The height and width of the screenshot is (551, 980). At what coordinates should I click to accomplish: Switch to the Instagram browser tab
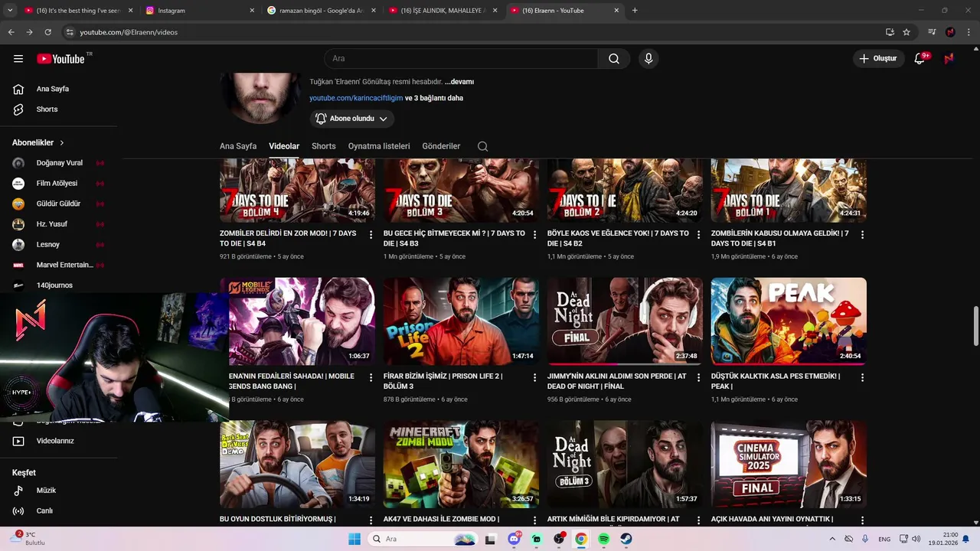pyautogui.click(x=201, y=11)
